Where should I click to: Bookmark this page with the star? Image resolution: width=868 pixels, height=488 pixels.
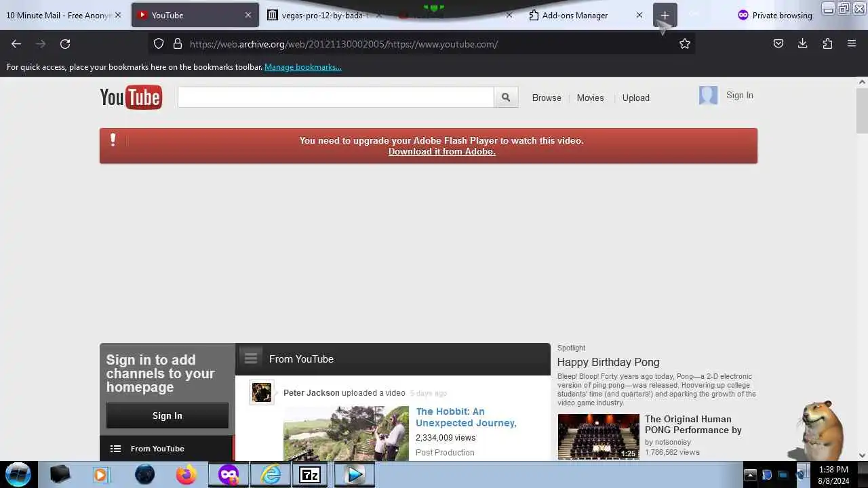coord(685,43)
